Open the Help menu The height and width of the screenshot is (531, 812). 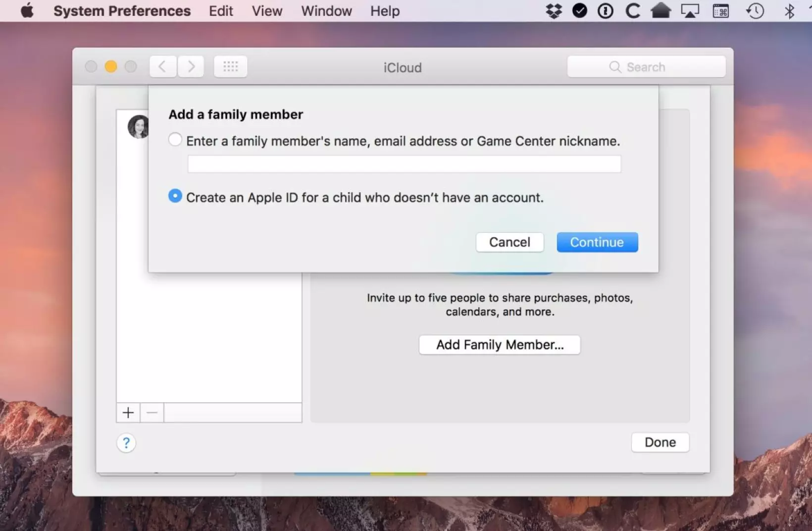point(385,11)
